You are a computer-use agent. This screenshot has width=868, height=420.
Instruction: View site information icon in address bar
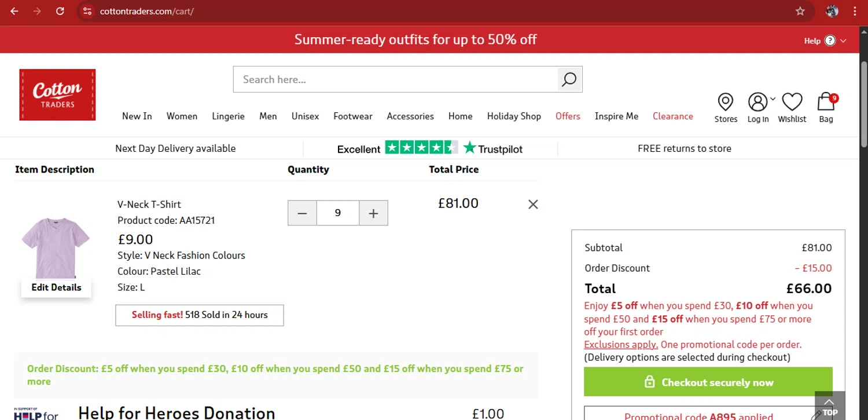[87, 11]
